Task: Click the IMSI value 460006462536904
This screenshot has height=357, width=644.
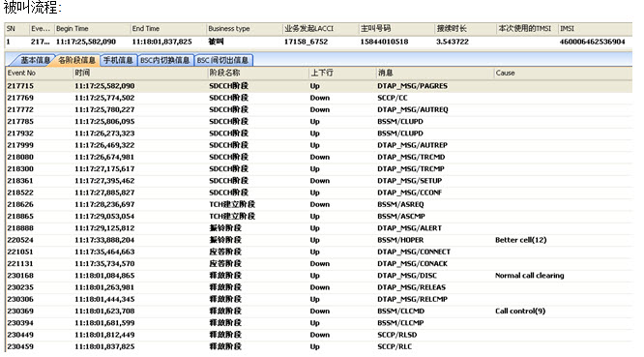Action: [x=592, y=42]
